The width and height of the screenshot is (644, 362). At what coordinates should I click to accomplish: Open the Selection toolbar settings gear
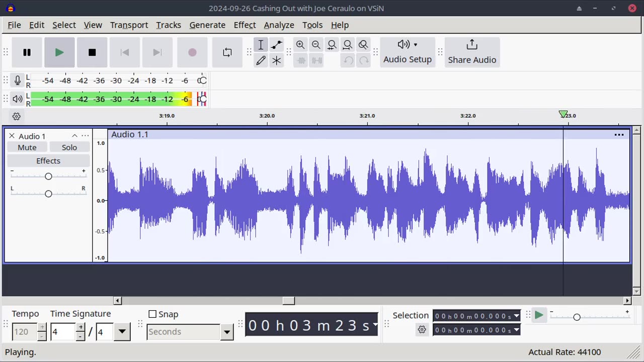pyautogui.click(x=422, y=330)
